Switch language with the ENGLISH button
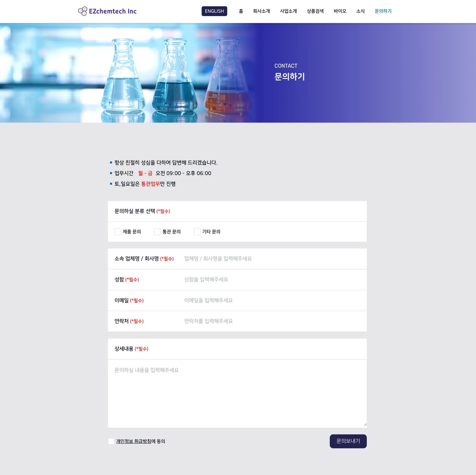The width and height of the screenshot is (476, 475). [x=214, y=11]
